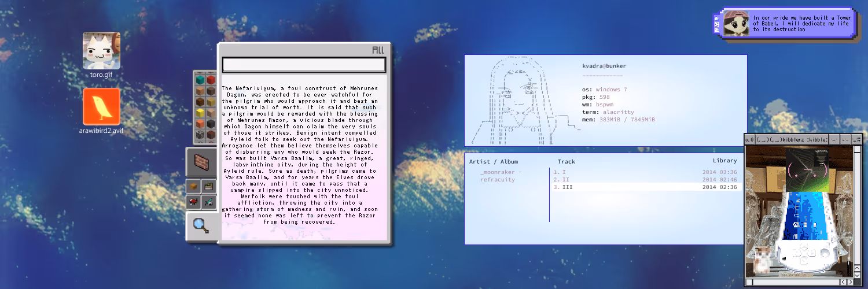This screenshot has width=868, height=289.
Task: Click the Artist / Album column header
Action: point(494,161)
